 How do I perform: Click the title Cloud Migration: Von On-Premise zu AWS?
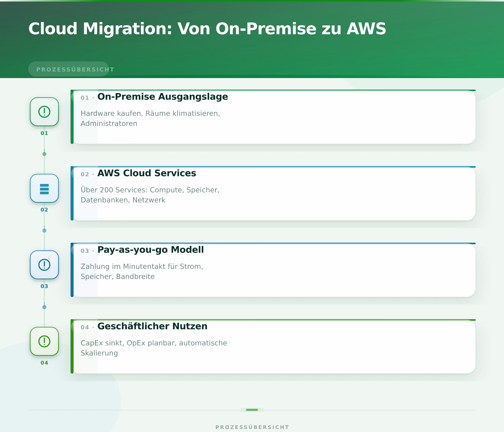(x=207, y=28)
